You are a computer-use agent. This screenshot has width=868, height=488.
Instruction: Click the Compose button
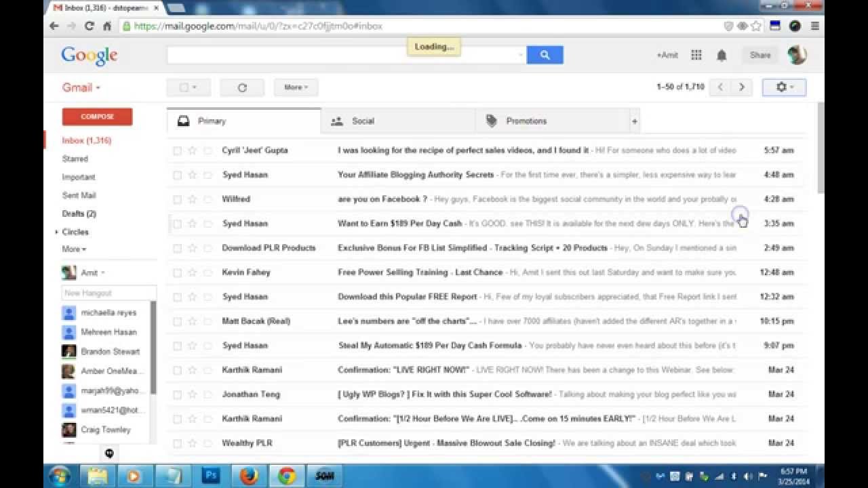[x=97, y=117]
